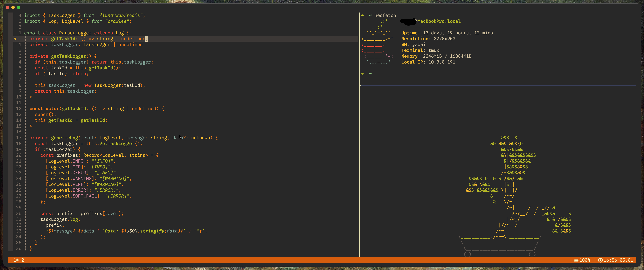
Task: Click the 16:56 time in status bar
Action: [x=610, y=260]
